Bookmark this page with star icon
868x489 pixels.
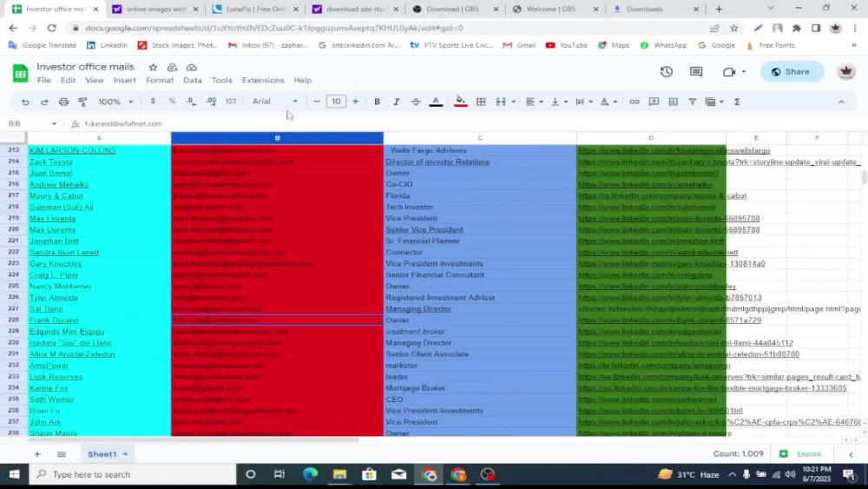(x=734, y=29)
